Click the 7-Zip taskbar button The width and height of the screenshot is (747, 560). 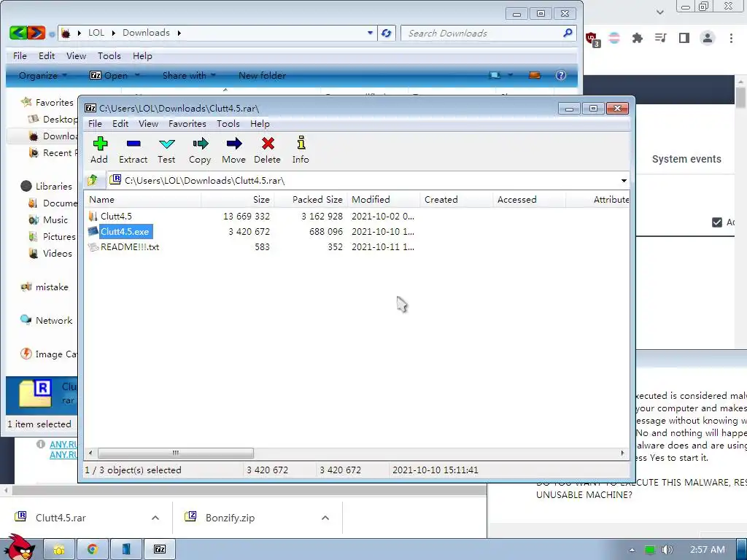click(x=160, y=550)
